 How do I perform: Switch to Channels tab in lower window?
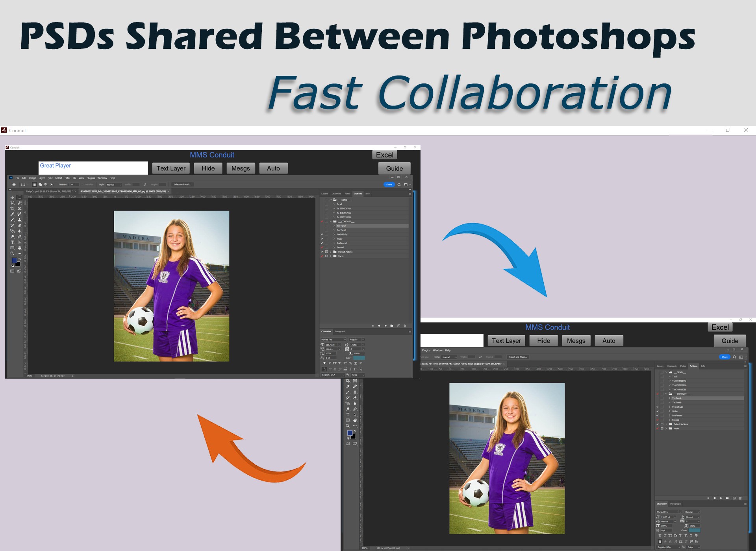coord(672,366)
